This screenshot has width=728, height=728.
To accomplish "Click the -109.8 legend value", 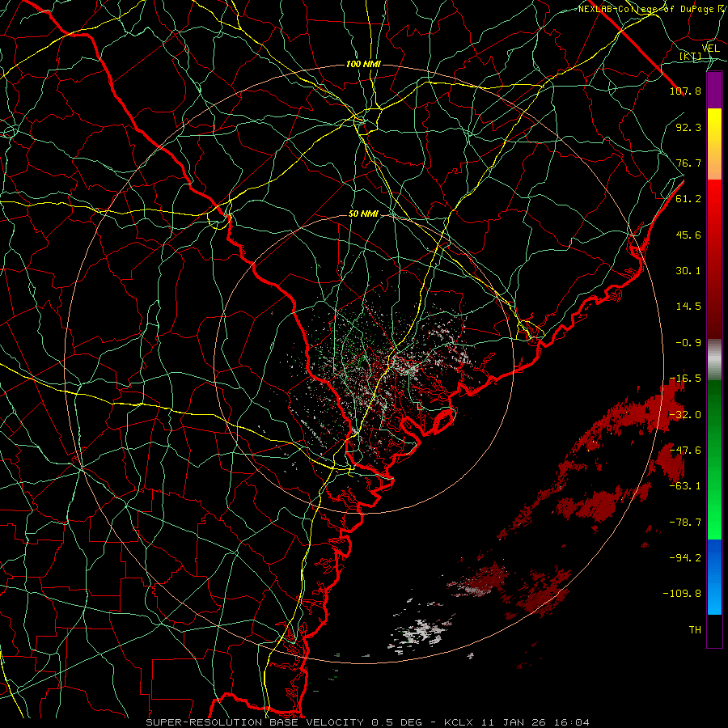I will tap(682, 594).
